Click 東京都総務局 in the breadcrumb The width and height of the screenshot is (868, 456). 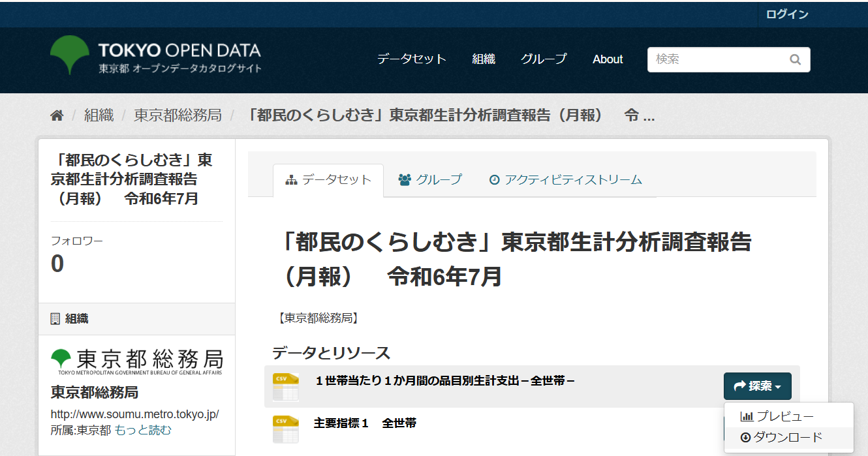coord(178,115)
